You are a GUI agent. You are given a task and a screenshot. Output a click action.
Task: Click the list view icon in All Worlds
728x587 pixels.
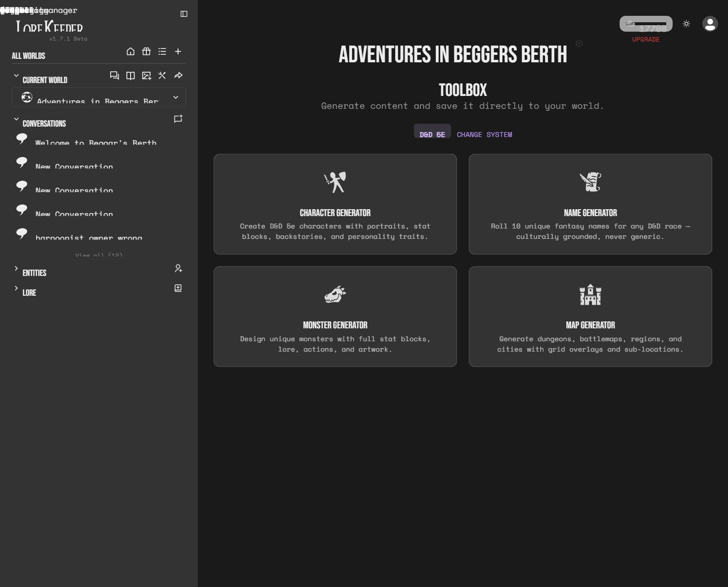162,51
